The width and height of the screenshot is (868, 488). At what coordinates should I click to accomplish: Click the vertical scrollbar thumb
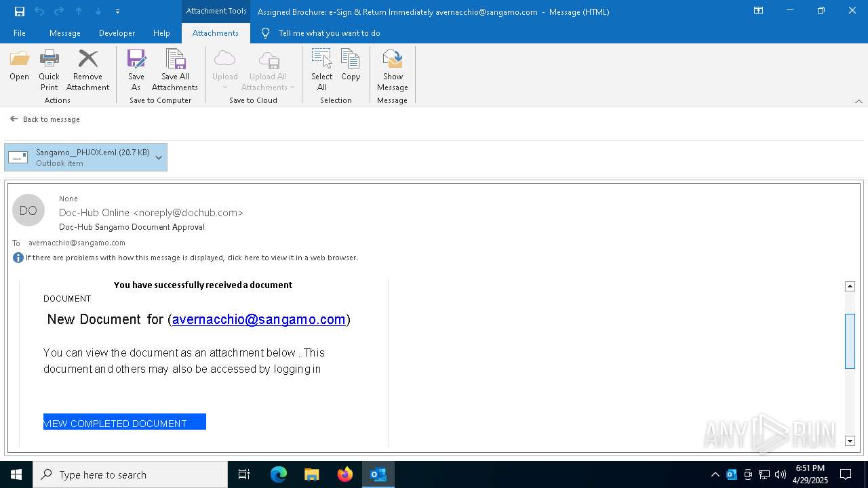(x=850, y=341)
